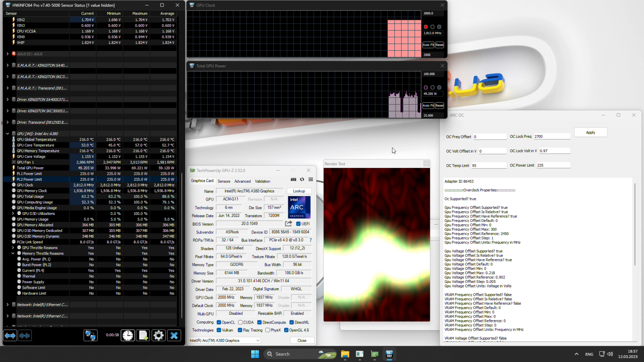Click the red color dot in GPU Clock graph
Viewport: 644px width, 362px height.
point(426,27)
